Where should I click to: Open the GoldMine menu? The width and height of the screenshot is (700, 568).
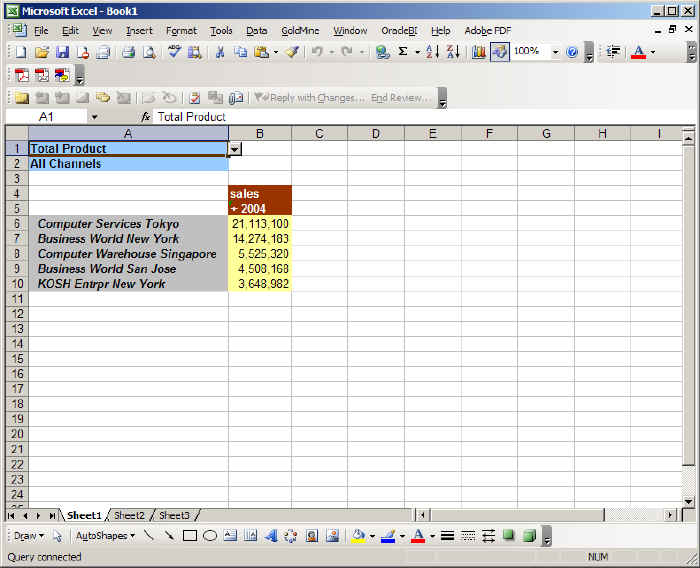point(300,30)
